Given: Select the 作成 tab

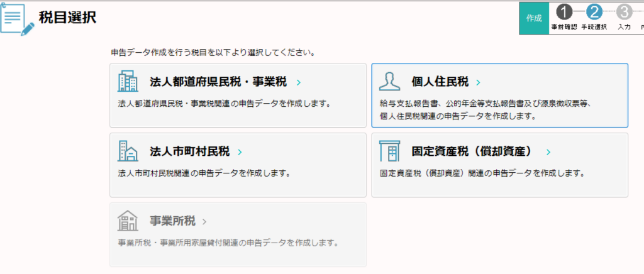Looking at the screenshot, I should (x=534, y=18).
